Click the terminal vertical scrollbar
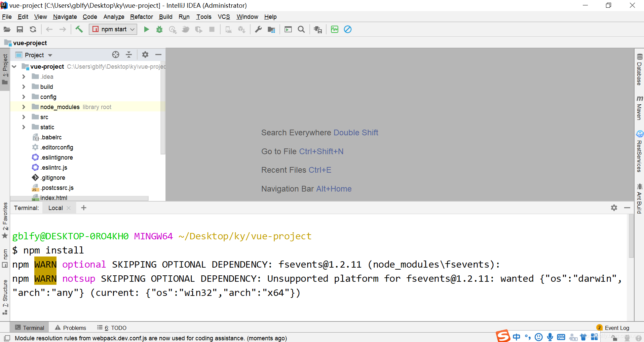Image resolution: width=644 pixels, height=342 pixels. point(631,236)
